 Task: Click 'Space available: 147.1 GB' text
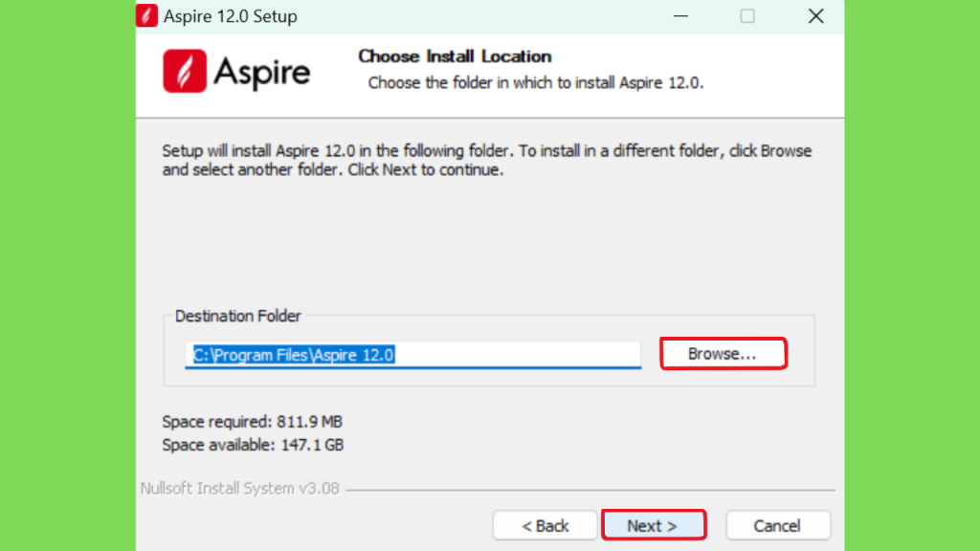coord(253,445)
